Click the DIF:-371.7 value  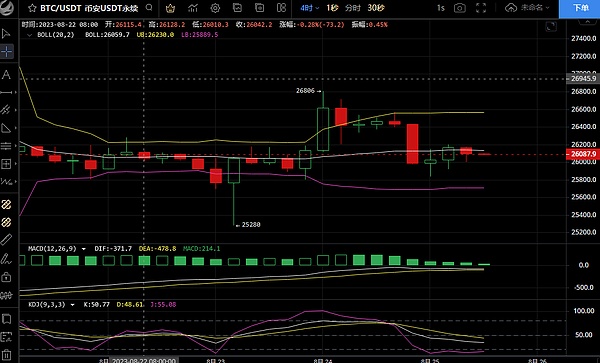pos(113,249)
